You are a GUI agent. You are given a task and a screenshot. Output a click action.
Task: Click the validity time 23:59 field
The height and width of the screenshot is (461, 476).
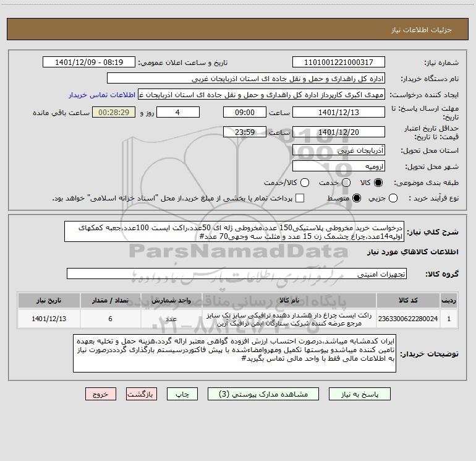click(x=245, y=132)
